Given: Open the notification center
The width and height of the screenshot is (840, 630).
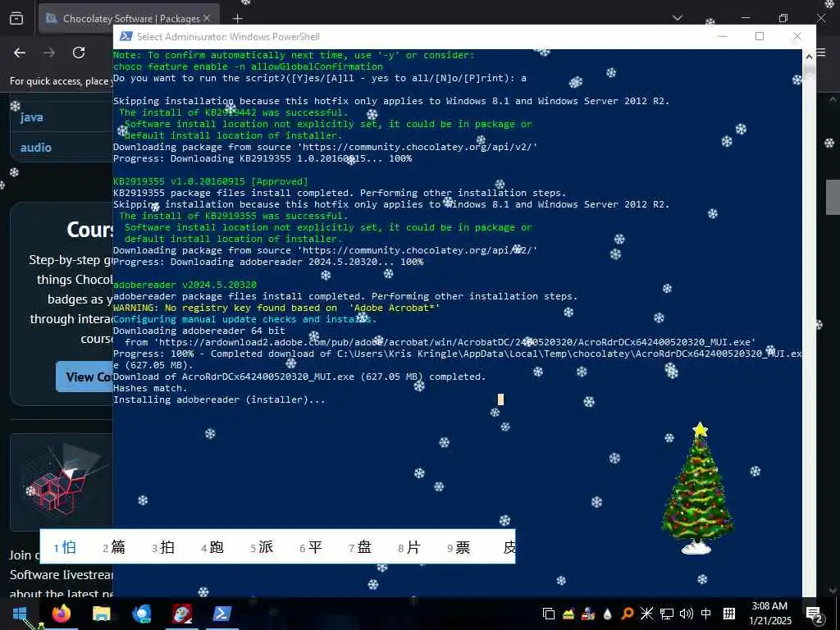Looking at the screenshot, I should [815, 614].
